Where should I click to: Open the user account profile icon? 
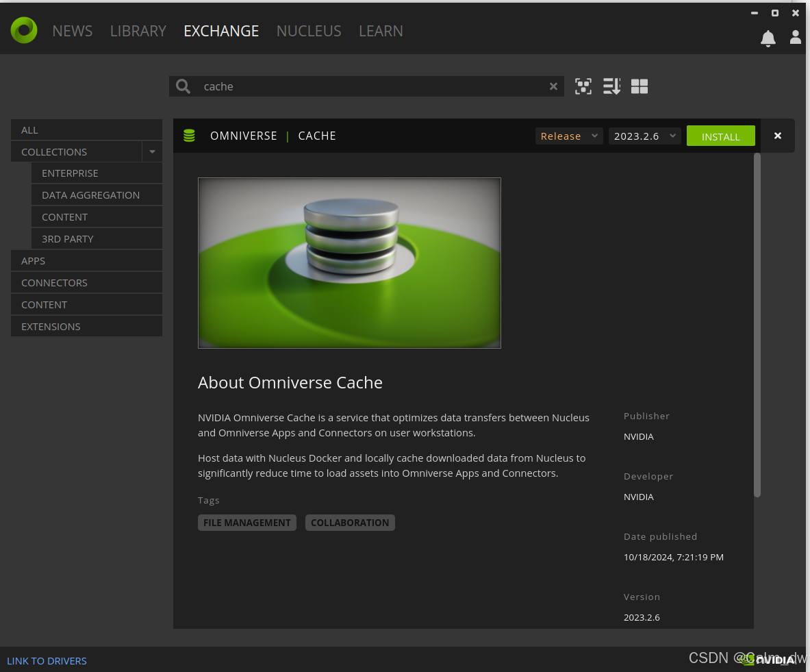795,38
